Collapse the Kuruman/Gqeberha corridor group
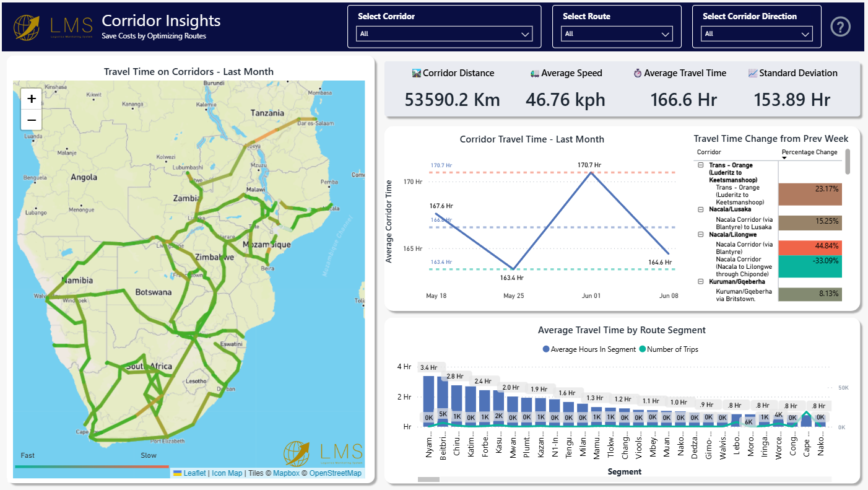This screenshot has width=868, height=490. click(701, 282)
